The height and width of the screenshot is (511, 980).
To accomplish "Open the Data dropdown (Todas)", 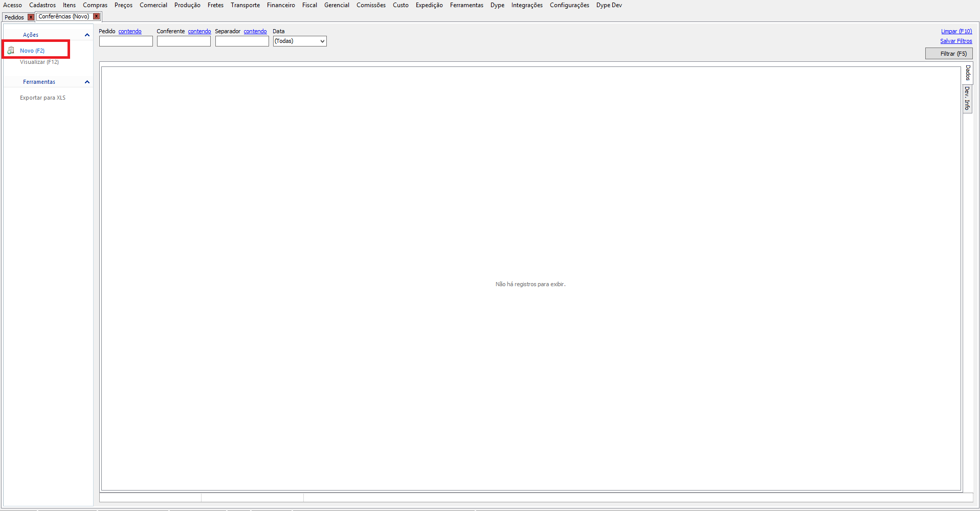I will coord(300,41).
